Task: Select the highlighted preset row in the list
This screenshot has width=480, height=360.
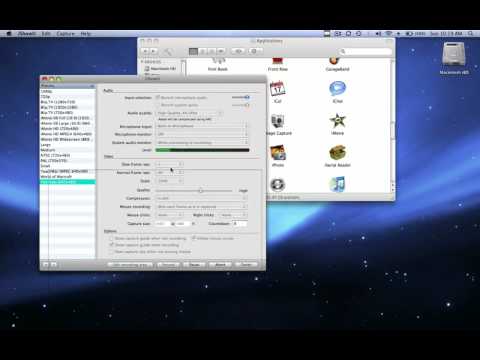Action: (x=68, y=182)
